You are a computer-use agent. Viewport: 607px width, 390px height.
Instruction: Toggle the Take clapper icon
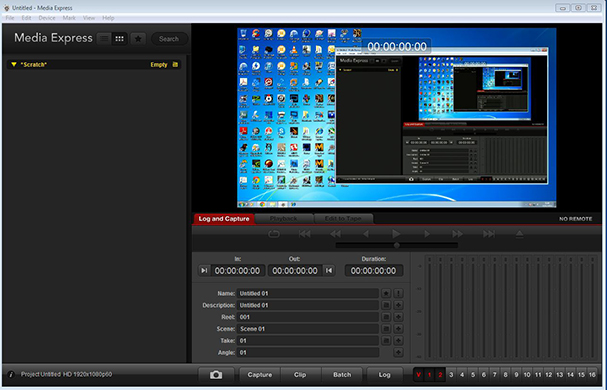[386, 340]
